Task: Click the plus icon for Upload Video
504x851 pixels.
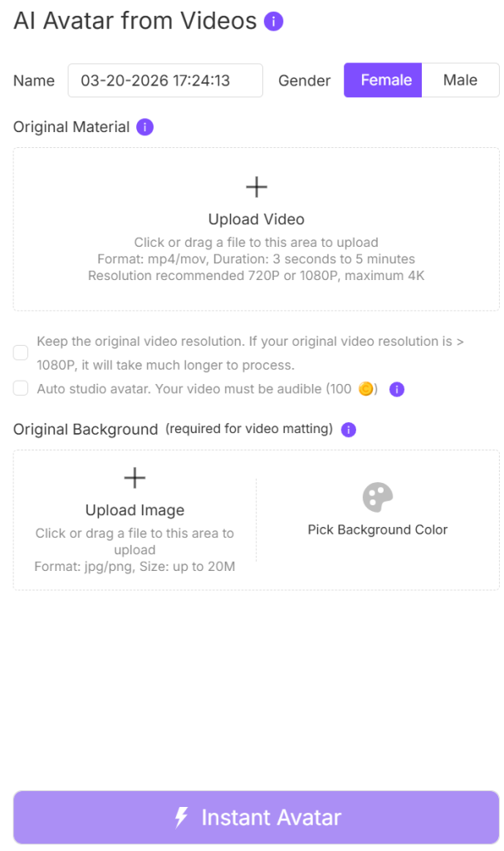Action: pos(257,187)
